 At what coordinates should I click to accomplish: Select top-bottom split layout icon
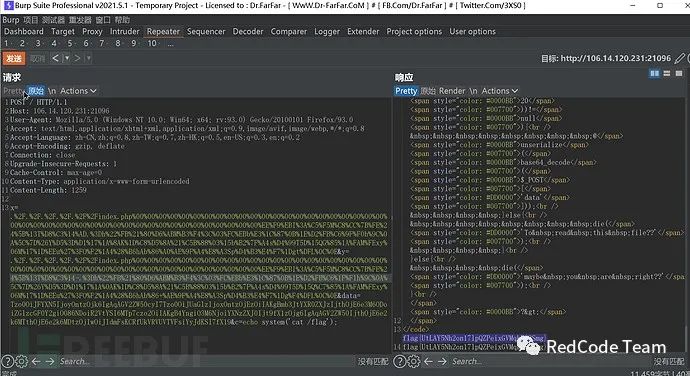click(x=667, y=74)
